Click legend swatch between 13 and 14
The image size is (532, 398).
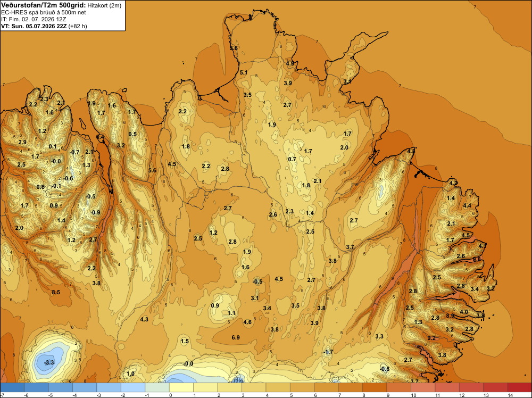495,387
